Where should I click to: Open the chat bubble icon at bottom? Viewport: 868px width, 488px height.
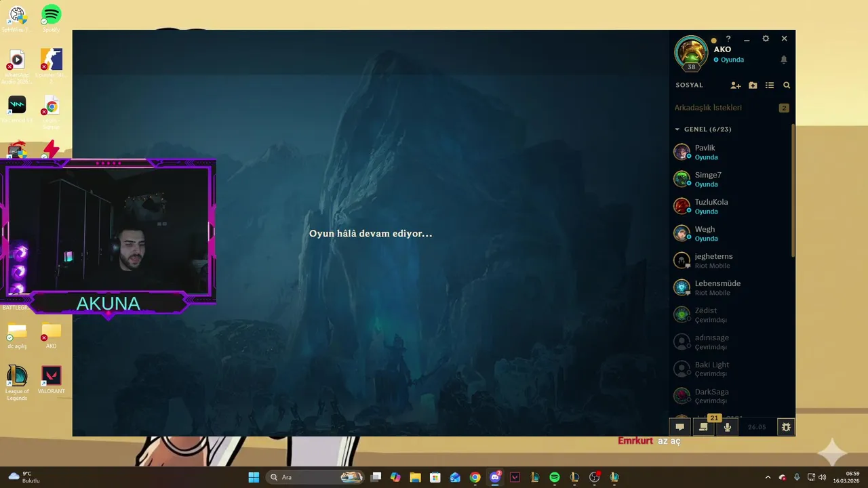pyautogui.click(x=679, y=427)
